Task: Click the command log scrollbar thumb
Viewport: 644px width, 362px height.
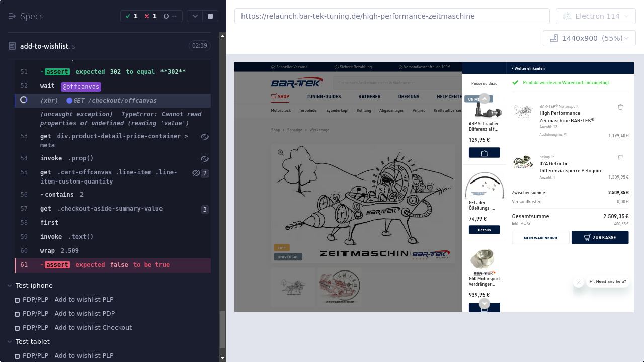Action: point(222,329)
